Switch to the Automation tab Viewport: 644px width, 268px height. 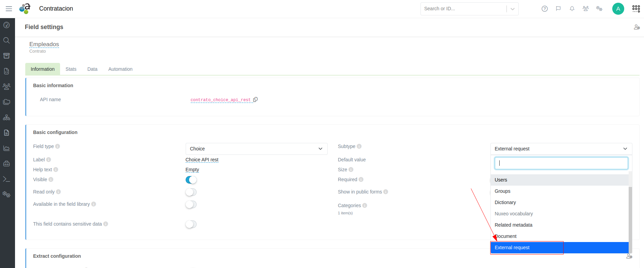pyautogui.click(x=120, y=69)
